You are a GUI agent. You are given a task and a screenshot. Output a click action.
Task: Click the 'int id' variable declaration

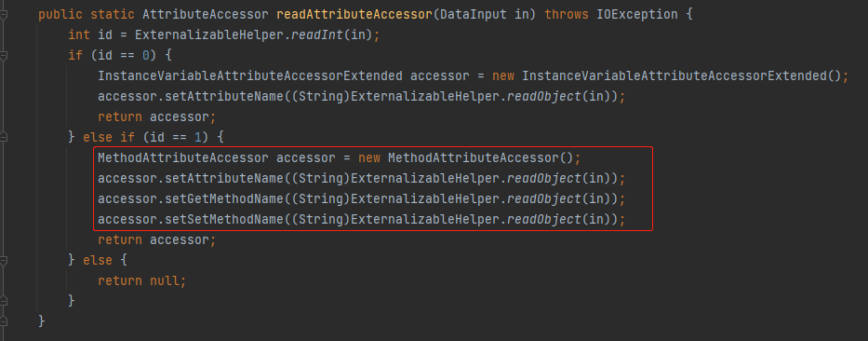(90, 34)
